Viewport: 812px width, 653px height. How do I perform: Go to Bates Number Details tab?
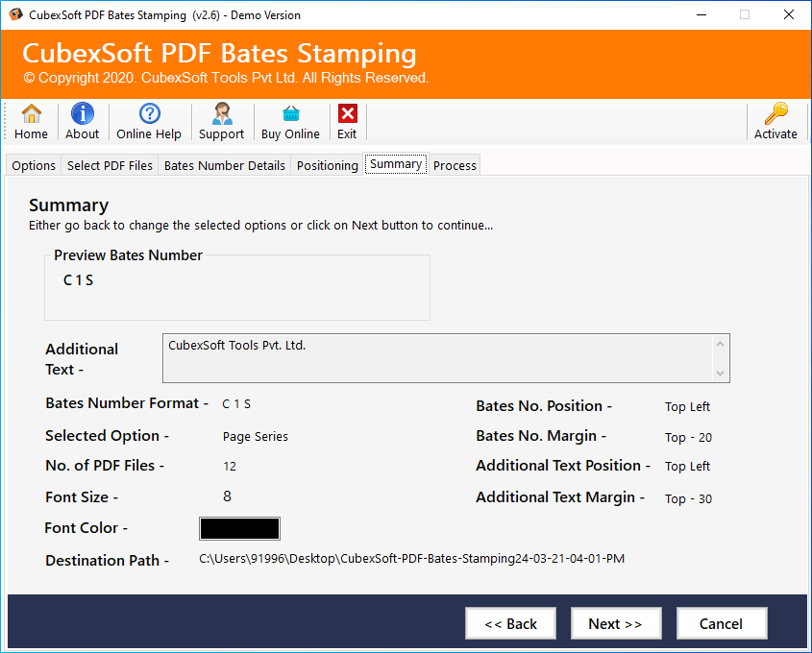click(225, 165)
